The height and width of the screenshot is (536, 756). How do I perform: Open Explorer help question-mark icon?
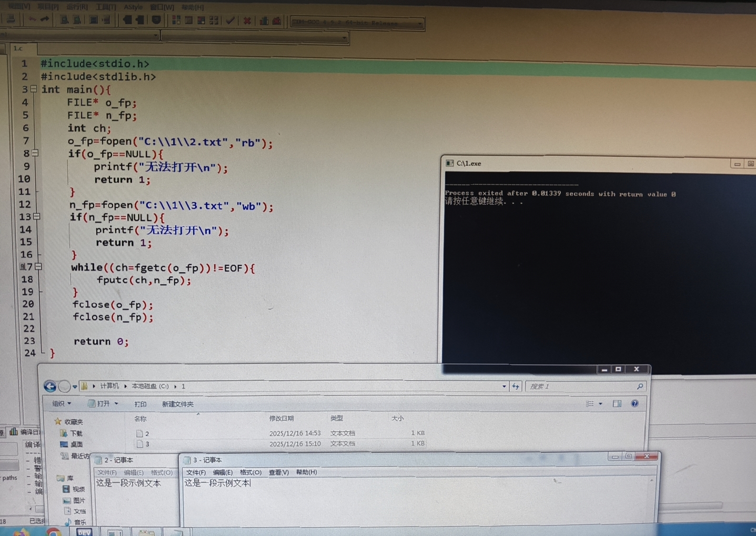[635, 404]
